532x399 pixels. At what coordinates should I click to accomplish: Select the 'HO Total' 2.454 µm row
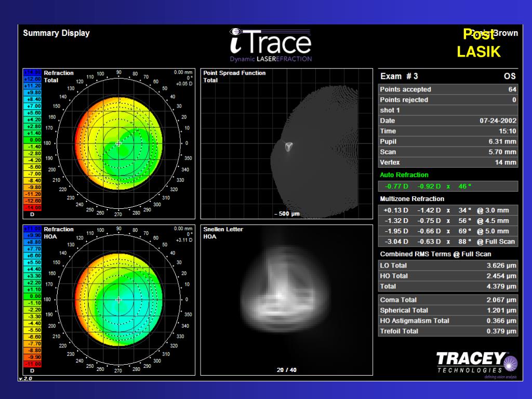coord(448,276)
